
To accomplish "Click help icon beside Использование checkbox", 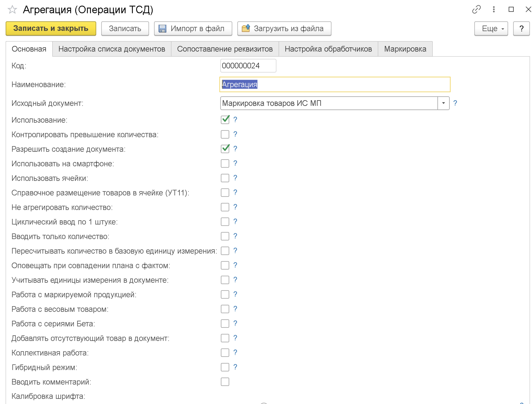I will tap(235, 119).
